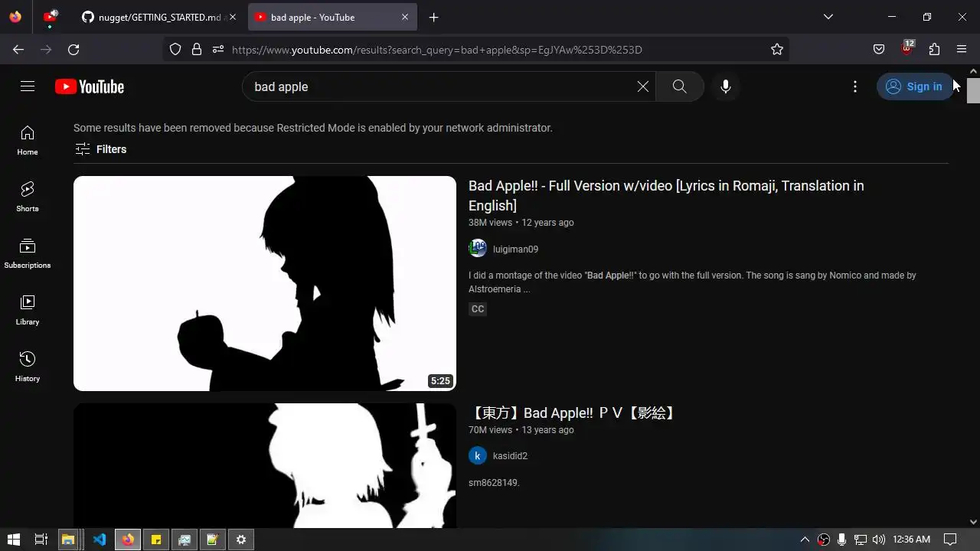Viewport: 980px width, 551px height.
Task: Open Firefox application menu
Action: click(962, 49)
